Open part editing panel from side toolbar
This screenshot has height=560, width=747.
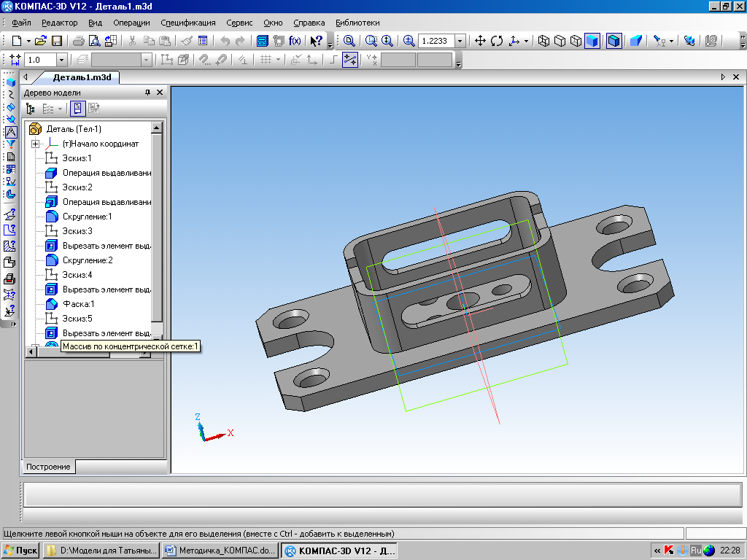(10, 82)
